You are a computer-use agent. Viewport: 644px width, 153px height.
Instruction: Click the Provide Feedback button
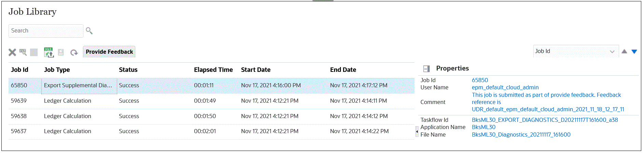pos(109,52)
